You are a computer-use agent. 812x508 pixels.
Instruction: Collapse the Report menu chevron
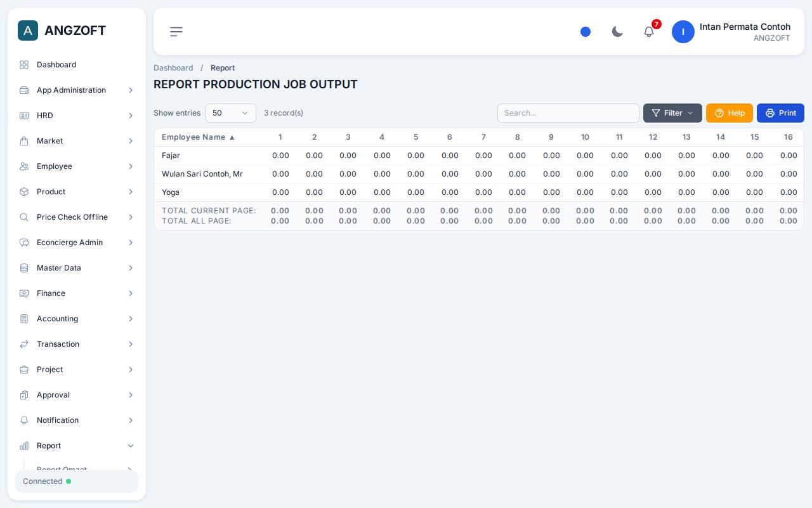click(x=131, y=446)
